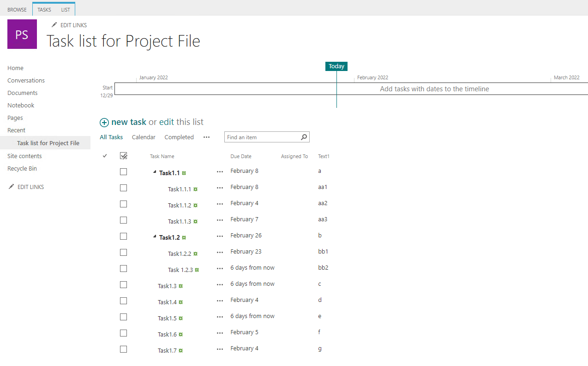The width and height of the screenshot is (588, 366).
Task: Open the ellipsis menu for Task 1.2.3
Action: [220, 269]
